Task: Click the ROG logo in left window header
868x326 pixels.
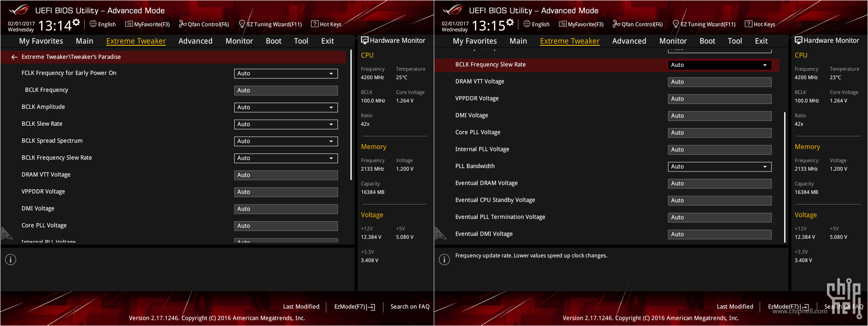Action: point(19,10)
